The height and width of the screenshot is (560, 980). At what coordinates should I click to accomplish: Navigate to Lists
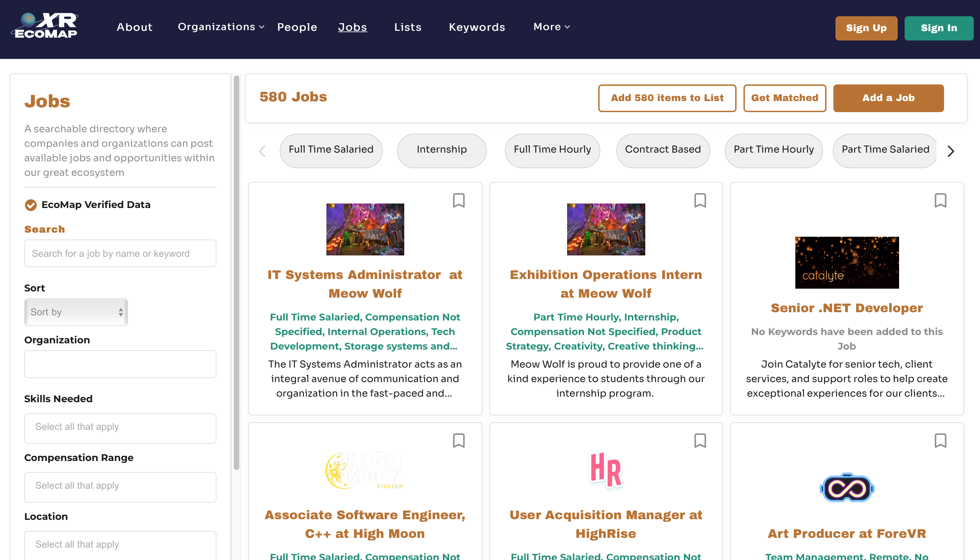[x=408, y=27]
